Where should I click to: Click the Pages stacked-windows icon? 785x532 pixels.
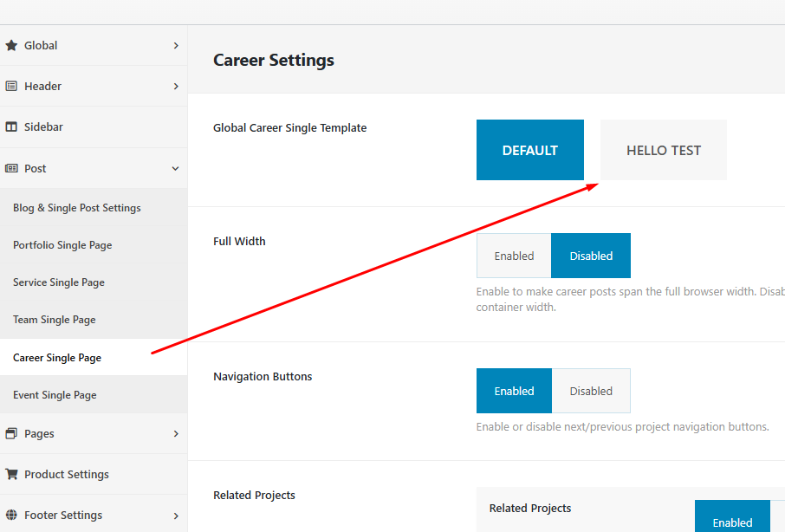(x=11, y=433)
